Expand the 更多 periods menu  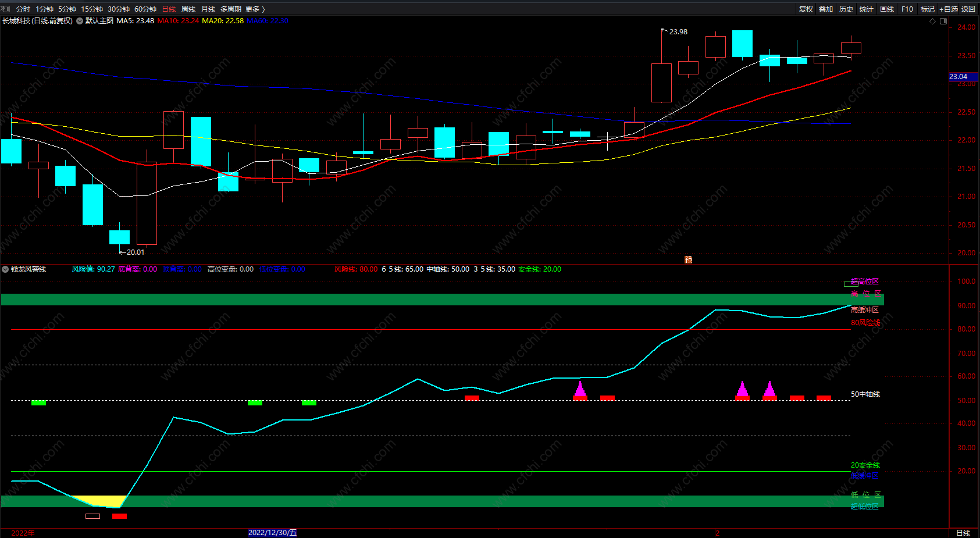pyautogui.click(x=255, y=9)
